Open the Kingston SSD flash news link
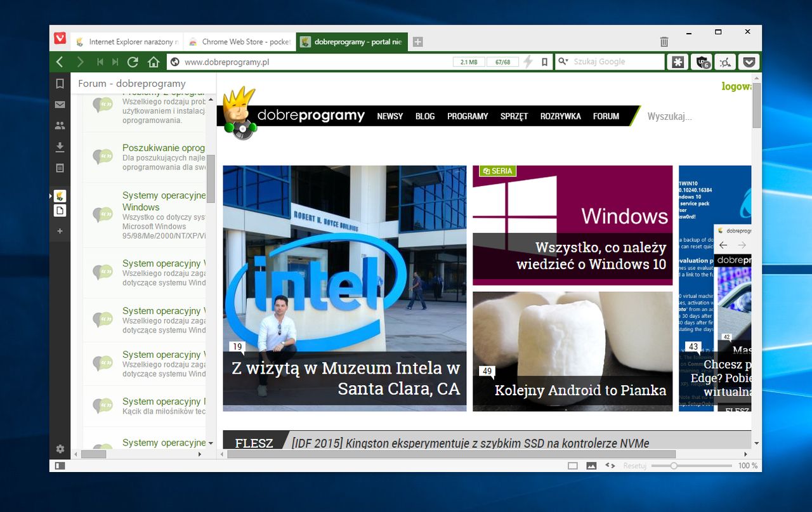The height and width of the screenshot is (512, 812). (471, 443)
